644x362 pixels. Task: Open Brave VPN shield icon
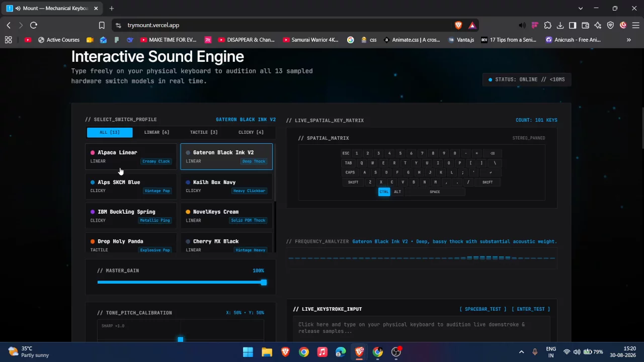pyautogui.click(x=610, y=25)
